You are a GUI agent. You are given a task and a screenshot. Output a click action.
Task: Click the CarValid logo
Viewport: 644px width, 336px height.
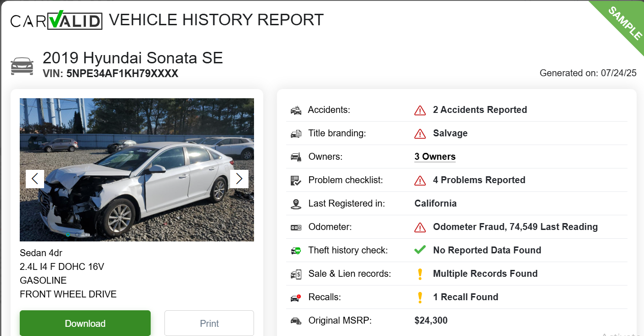(56, 20)
